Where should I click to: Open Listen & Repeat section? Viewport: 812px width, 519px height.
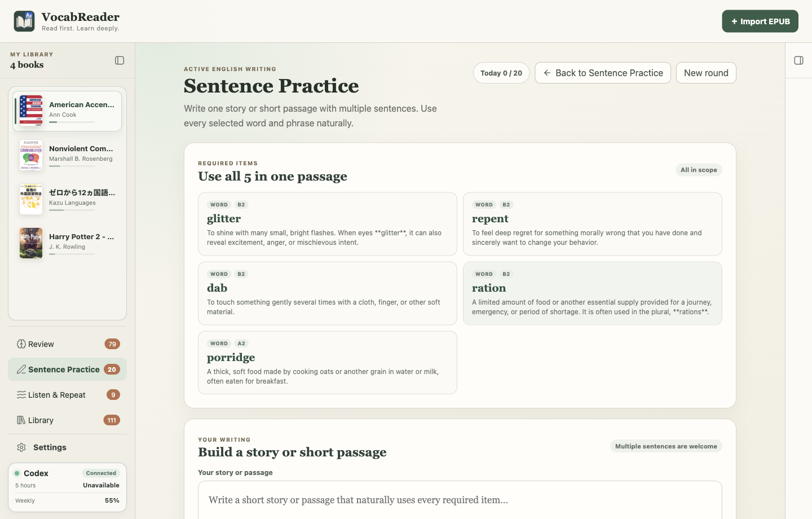click(x=67, y=395)
